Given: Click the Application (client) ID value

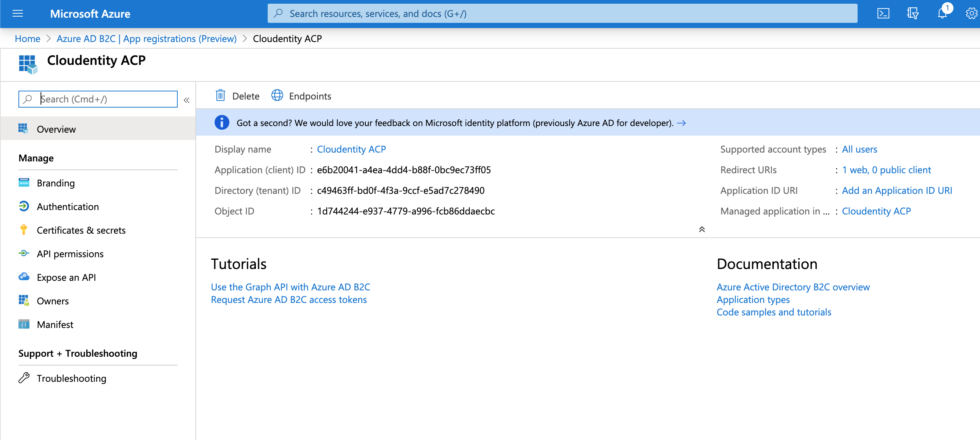Looking at the screenshot, I should pos(404,170).
